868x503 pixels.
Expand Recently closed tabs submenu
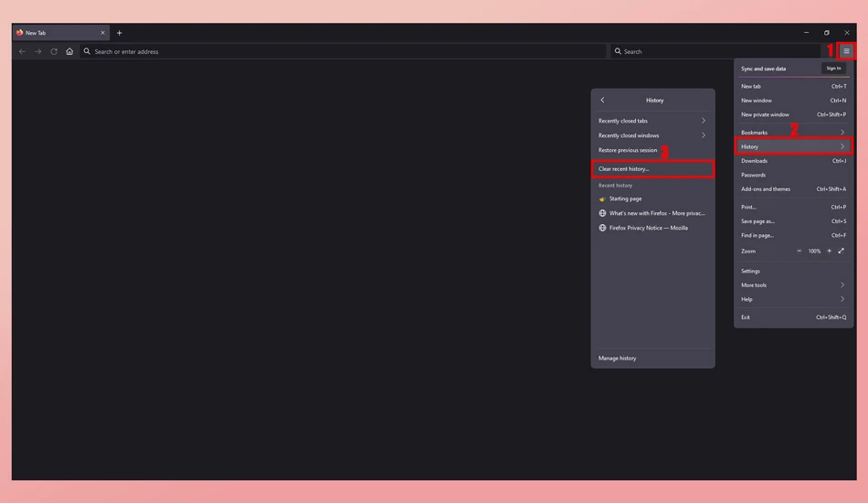[652, 121]
